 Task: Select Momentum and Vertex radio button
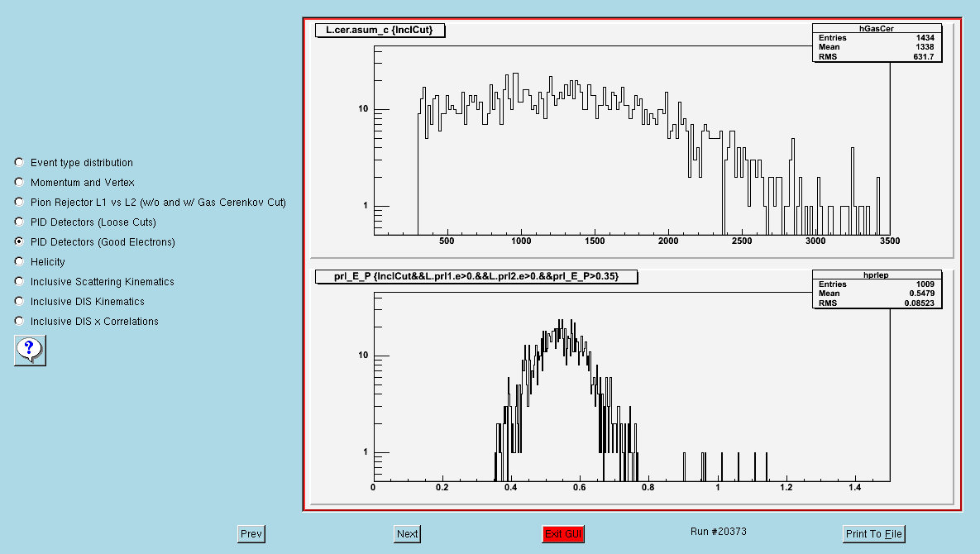click(19, 183)
